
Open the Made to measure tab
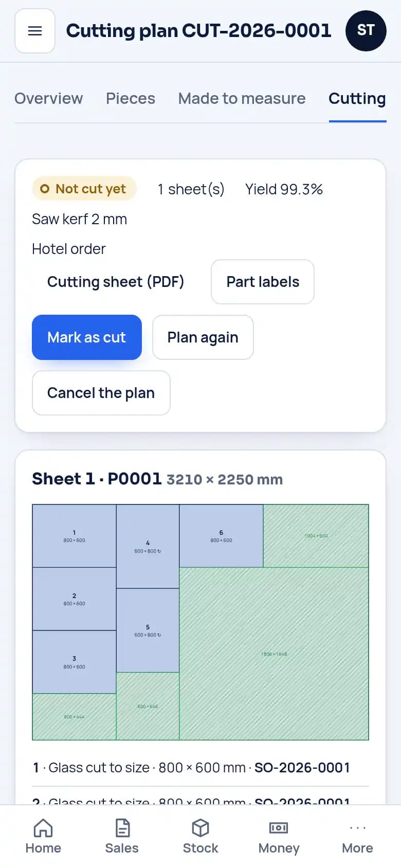[x=242, y=98]
